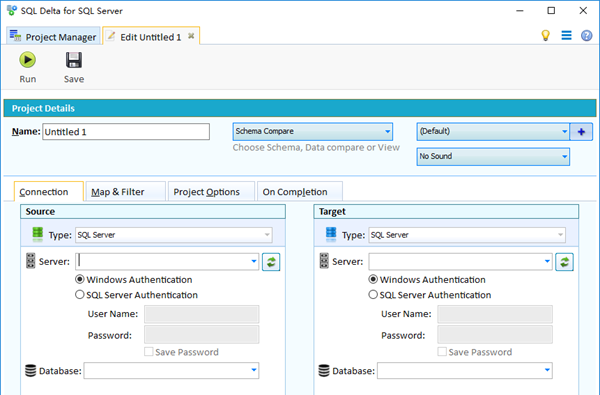Save the project using the floppy disk icon
This screenshot has height=395, width=600.
coord(74,60)
